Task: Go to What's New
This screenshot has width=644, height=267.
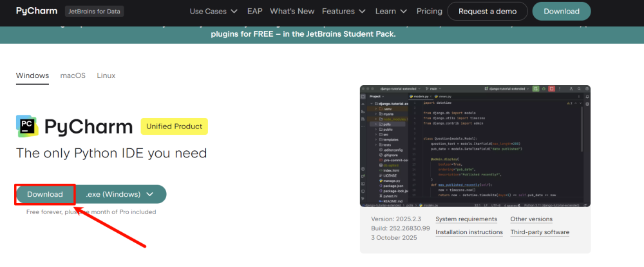Action: pyautogui.click(x=292, y=11)
